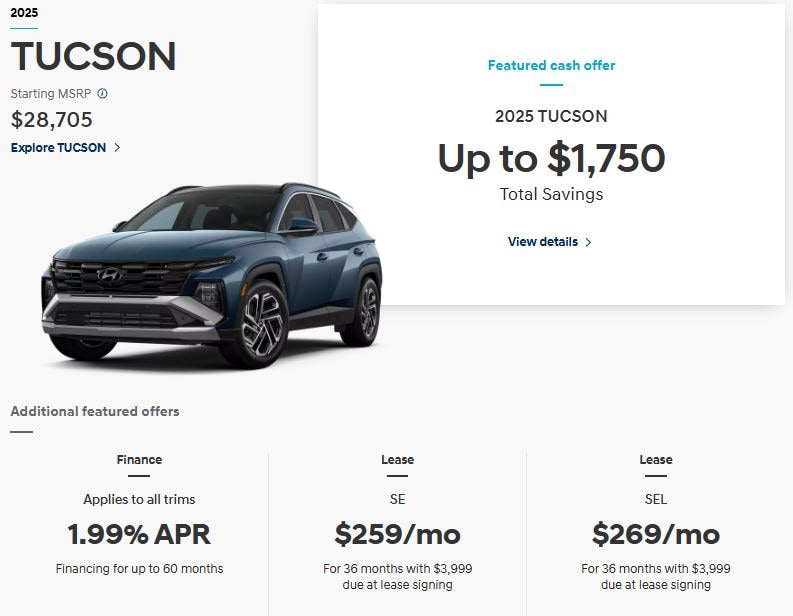Click the chevron next to Explore TUCSON
The image size is (793, 616).
tap(117, 148)
